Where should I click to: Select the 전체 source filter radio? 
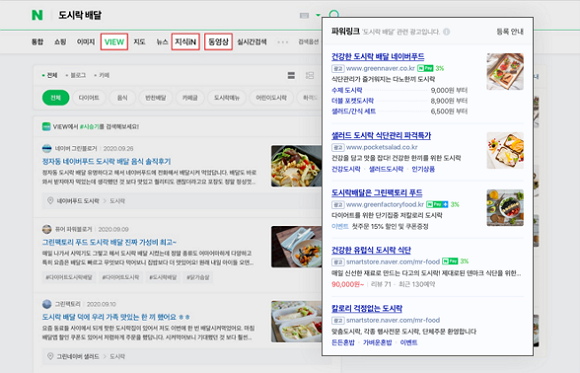coord(50,75)
